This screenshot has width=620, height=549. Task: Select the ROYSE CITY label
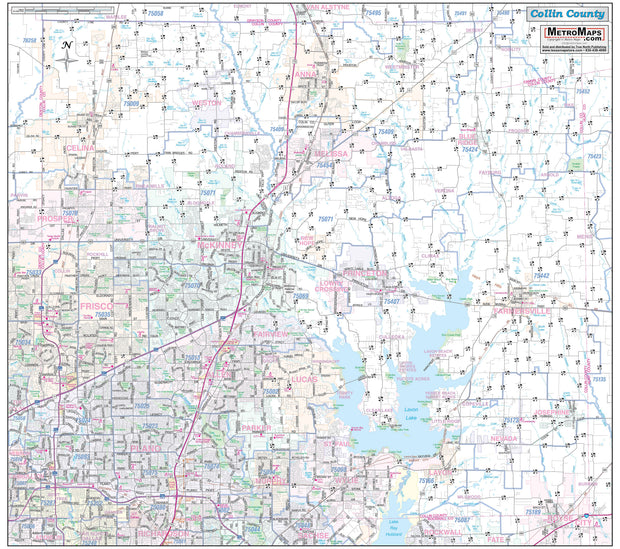569,521
